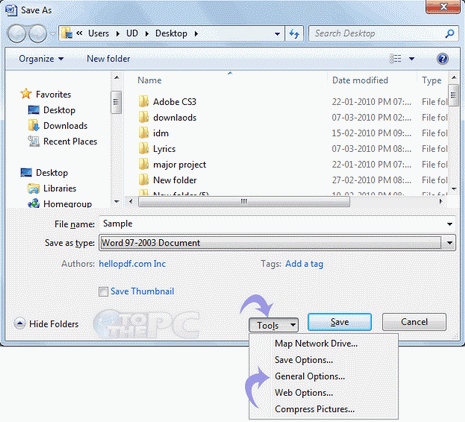Screen dimensions: 465x422
Task: Sort by the Type column header
Action: coord(432,80)
